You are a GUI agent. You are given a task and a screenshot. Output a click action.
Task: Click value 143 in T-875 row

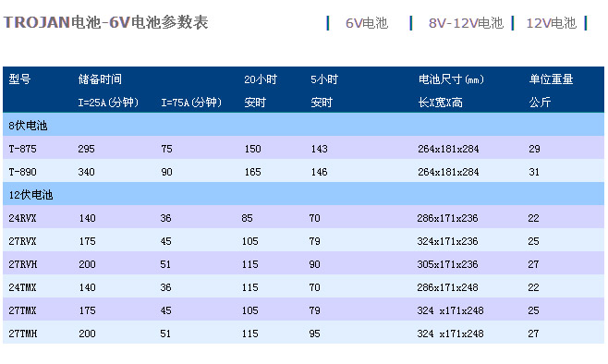(319, 149)
